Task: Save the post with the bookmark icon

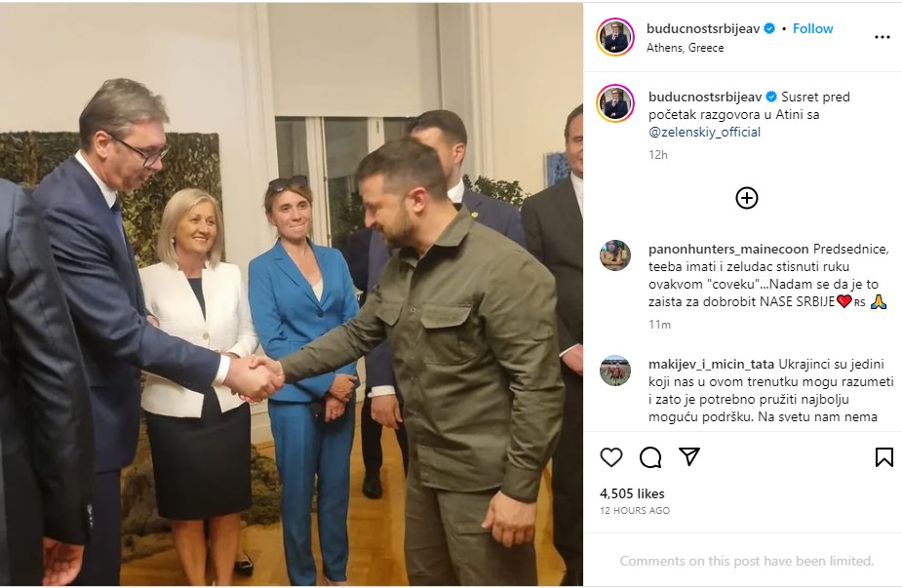Action: [x=883, y=457]
